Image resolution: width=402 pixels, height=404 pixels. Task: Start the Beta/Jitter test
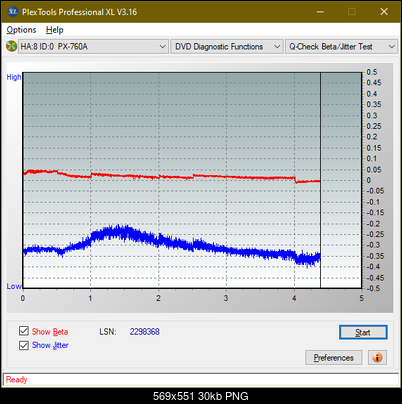363,332
